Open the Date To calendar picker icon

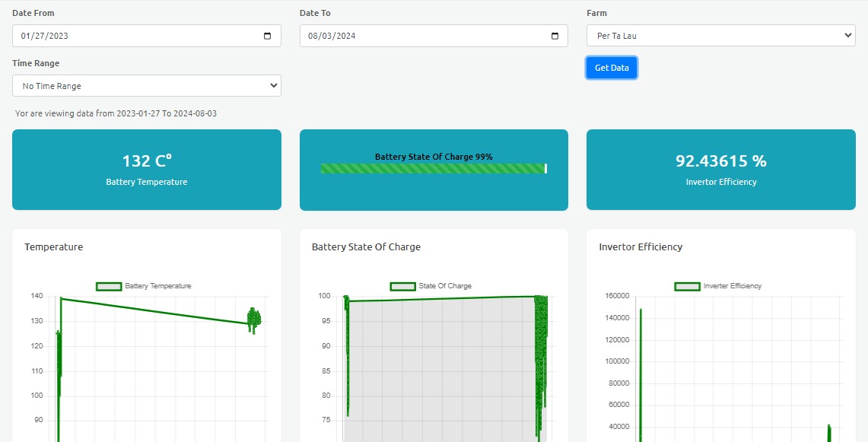click(x=555, y=36)
